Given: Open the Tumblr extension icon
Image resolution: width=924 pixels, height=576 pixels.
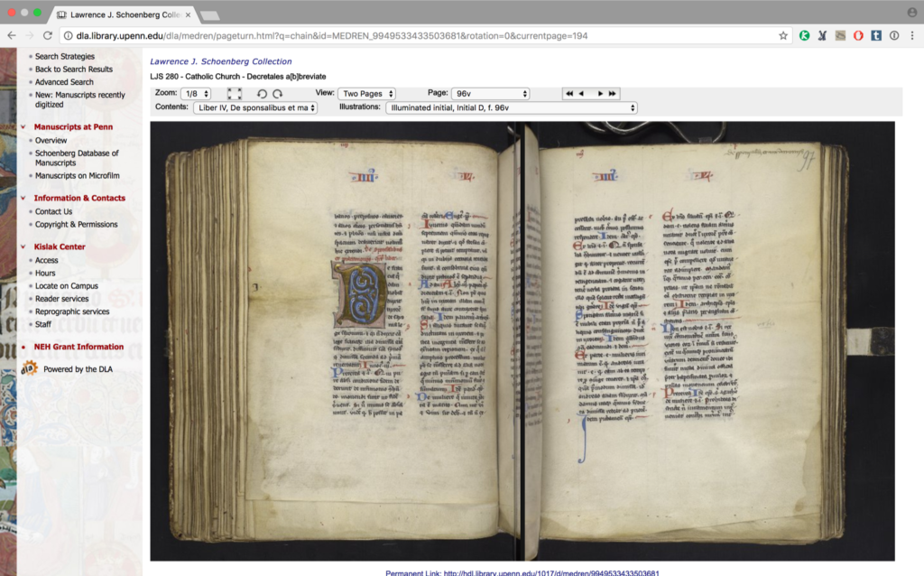Looking at the screenshot, I should [876, 36].
